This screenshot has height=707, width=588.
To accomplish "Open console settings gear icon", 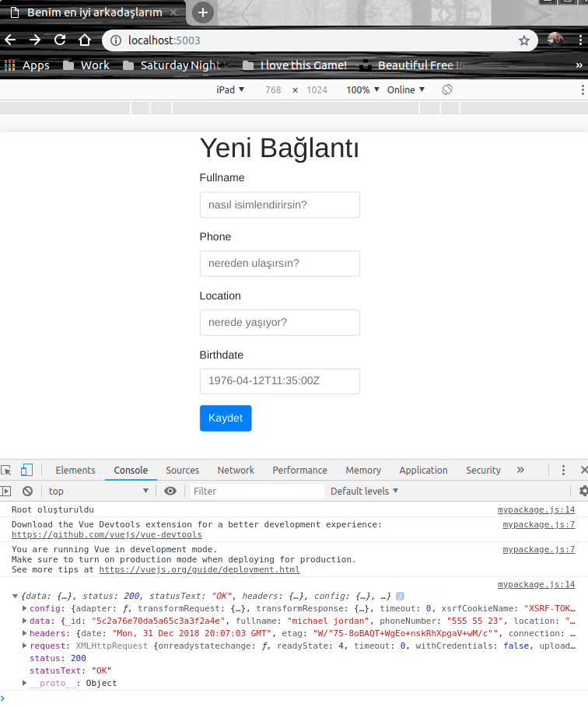I will 583,491.
